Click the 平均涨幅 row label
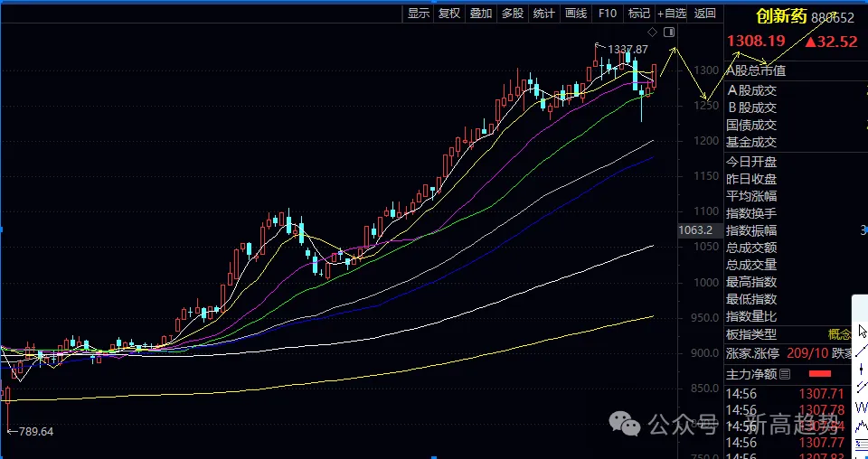868x459 pixels. click(751, 196)
